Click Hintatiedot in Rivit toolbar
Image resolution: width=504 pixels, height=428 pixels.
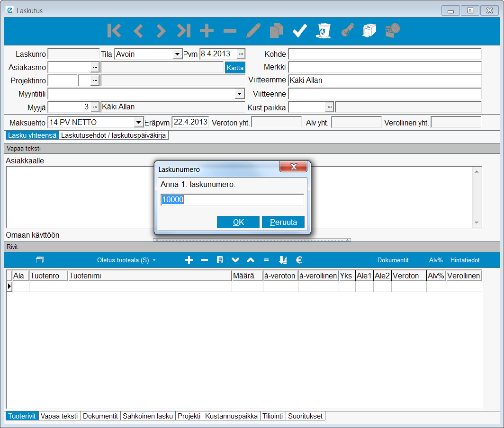pos(465,260)
